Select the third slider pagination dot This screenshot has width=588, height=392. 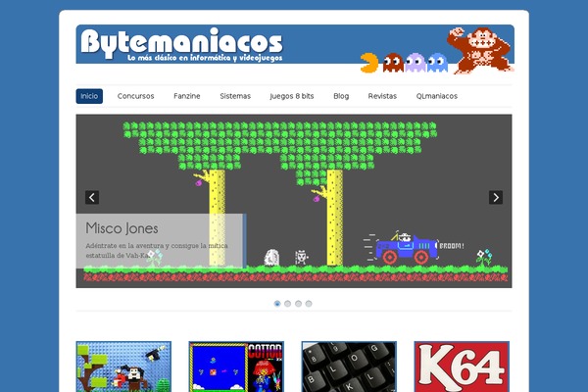[x=298, y=304]
